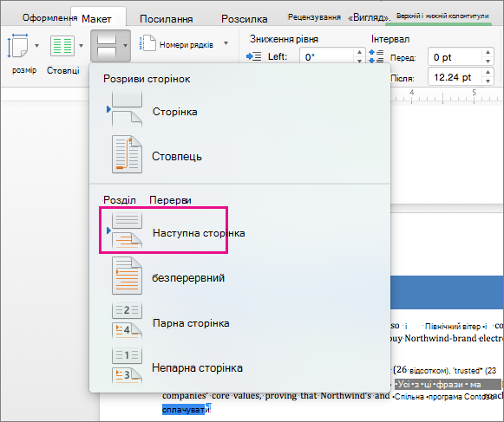Increase the Left indent value
This screenshot has width=504, height=422.
pyautogui.click(x=359, y=52)
